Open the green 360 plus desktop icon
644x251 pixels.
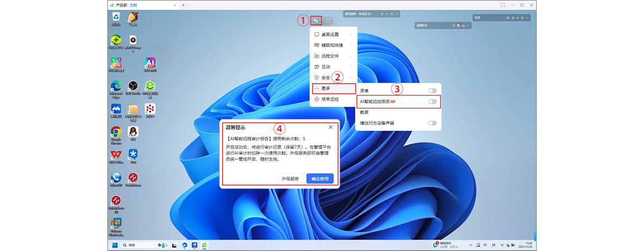116,41
